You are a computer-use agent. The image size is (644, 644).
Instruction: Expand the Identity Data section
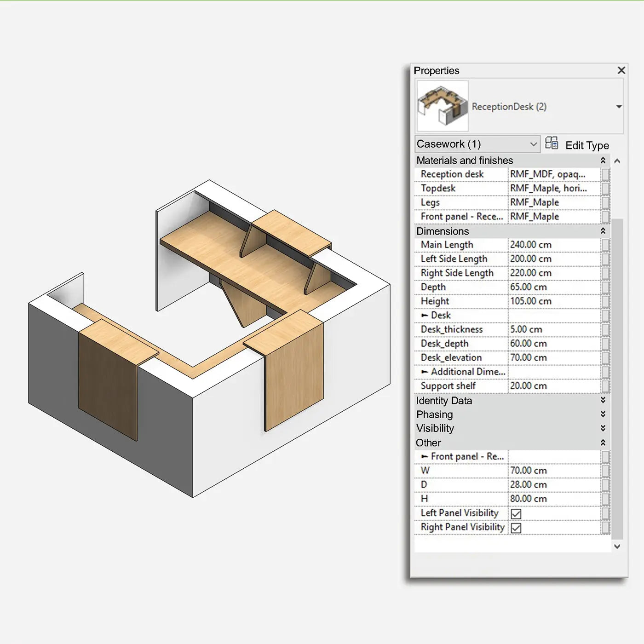click(x=603, y=401)
